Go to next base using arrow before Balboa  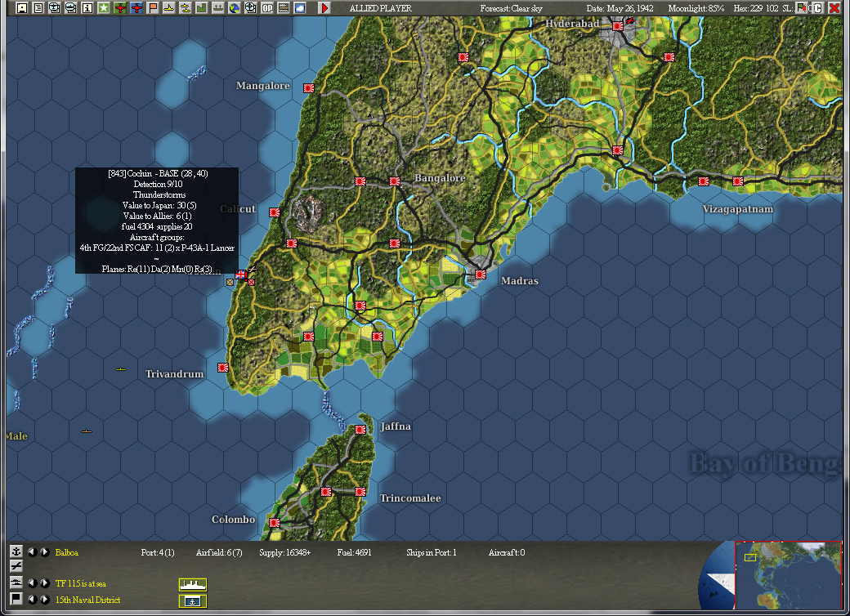(x=44, y=552)
